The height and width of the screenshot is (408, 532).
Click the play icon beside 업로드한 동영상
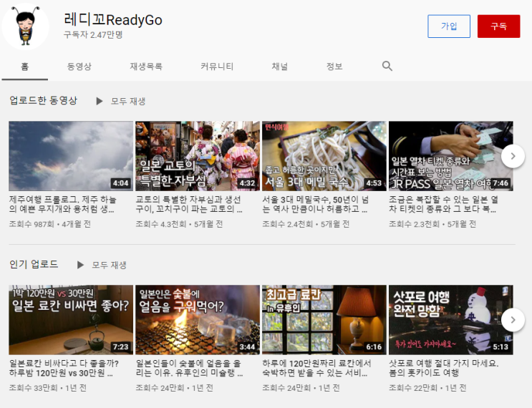pos(99,101)
